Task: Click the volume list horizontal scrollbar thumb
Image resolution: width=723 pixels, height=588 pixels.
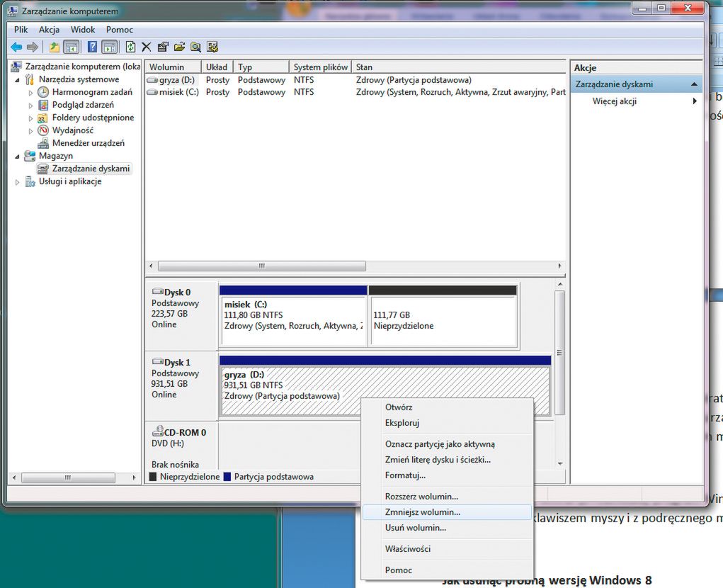Action: pos(262,266)
